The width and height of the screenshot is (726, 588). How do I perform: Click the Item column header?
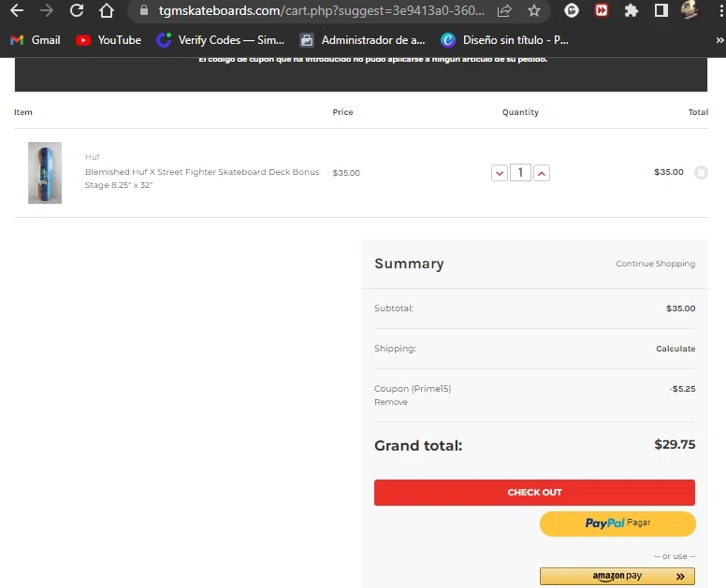[x=23, y=112]
